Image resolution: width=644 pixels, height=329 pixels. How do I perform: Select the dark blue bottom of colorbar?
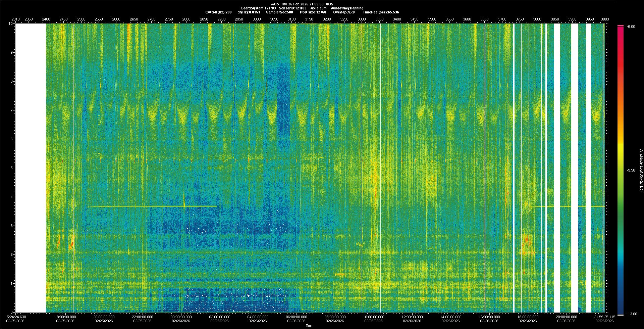(x=621, y=307)
